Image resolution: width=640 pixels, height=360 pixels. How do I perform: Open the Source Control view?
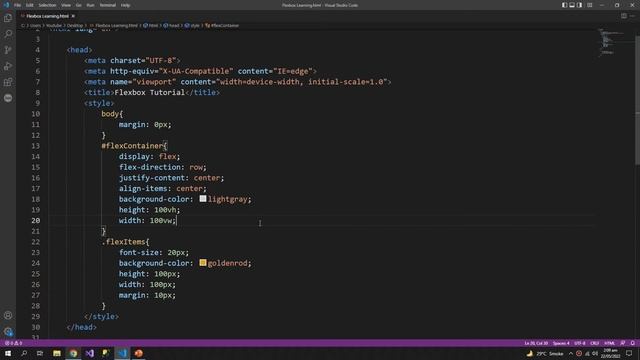pyautogui.click(x=8, y=50)
